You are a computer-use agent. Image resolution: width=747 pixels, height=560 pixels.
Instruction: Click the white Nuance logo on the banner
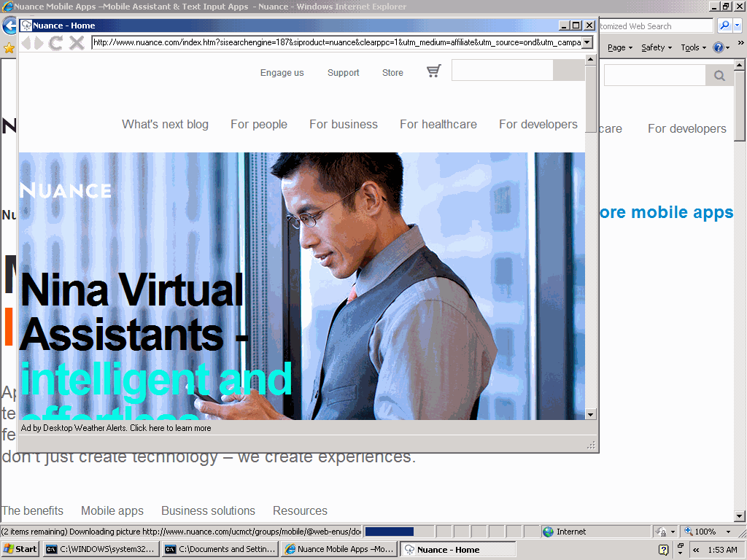coord(65,190)
